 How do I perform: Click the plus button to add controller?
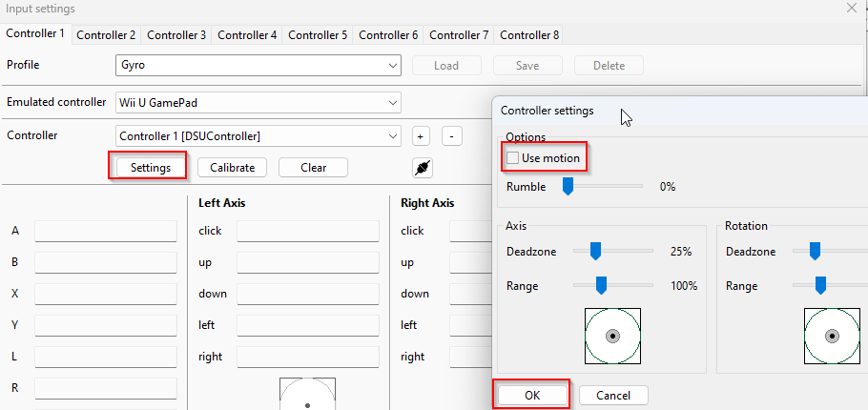pos(421,136)
